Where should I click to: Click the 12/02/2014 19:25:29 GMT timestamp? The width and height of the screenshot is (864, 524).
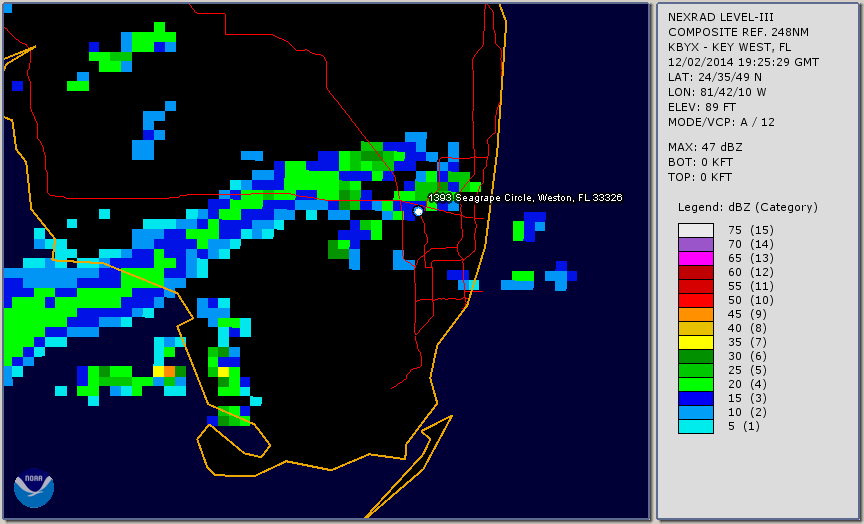pyautogui.click(x=743, y=62)
